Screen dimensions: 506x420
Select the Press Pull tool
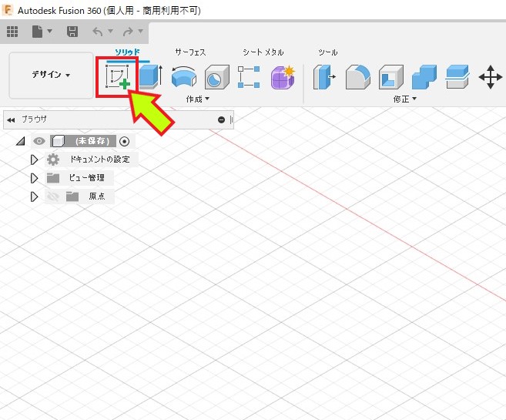324,77
